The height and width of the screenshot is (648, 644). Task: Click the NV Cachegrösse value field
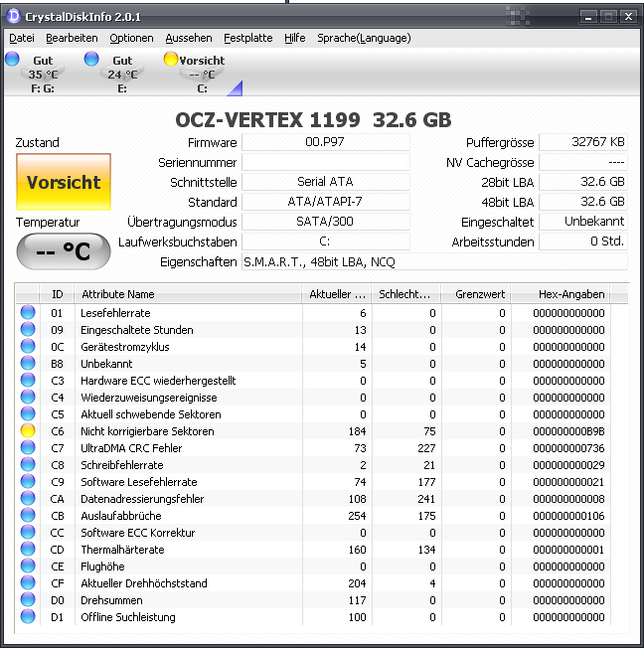pyautogui.click(x=583, y=162)
